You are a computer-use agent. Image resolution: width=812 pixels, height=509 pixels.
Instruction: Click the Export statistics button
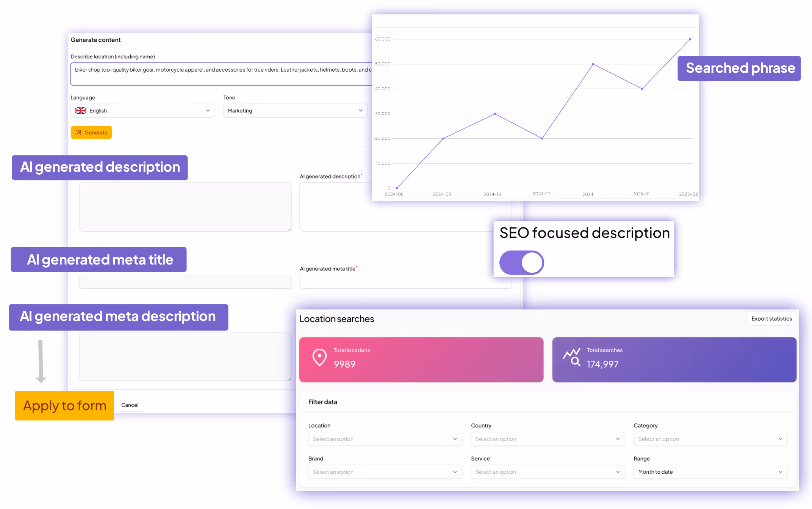click(x=771, y=319)
